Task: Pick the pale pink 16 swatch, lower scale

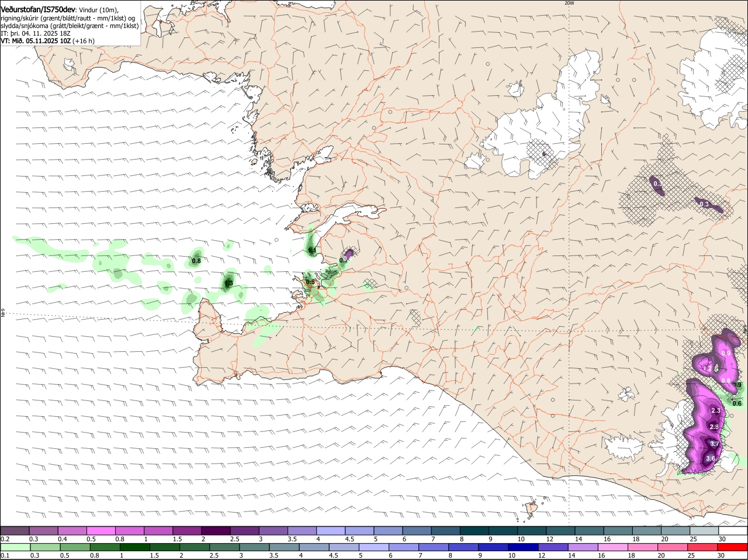Action: point(613,547)
